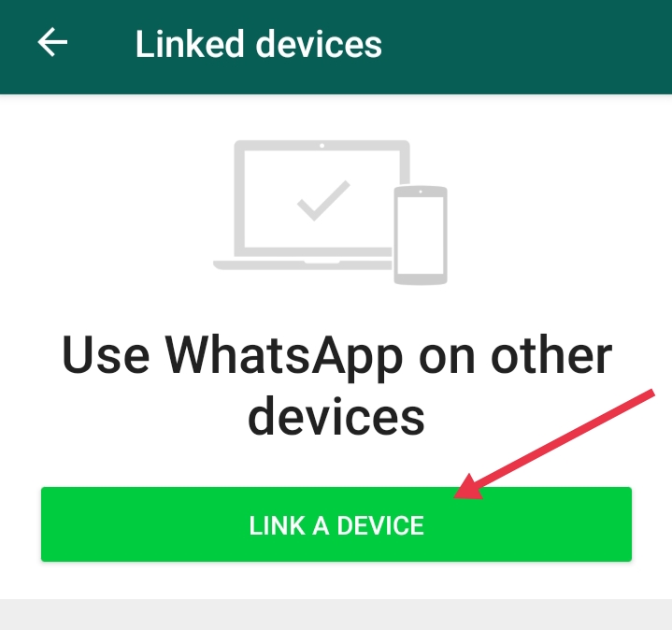This screenshot has height=630, width=672.
Task: Click the 'DEVICE' word on the green button
Action: pyautogui.click(x=380, y=525)
